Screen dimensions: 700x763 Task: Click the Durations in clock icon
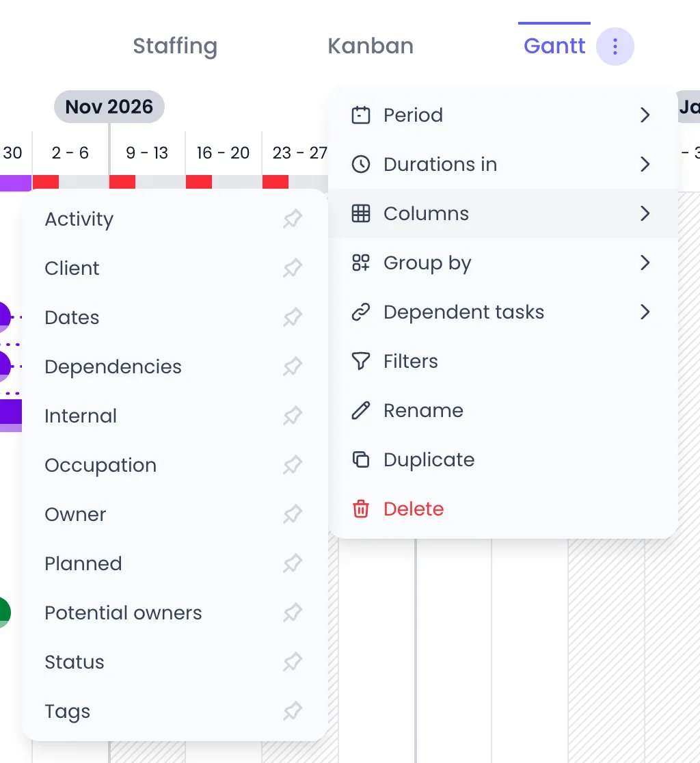pos(360,165)
